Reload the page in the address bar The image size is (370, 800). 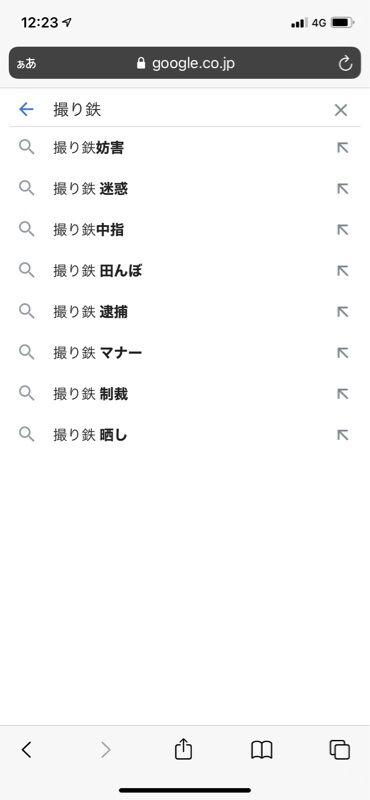(346, 63)
